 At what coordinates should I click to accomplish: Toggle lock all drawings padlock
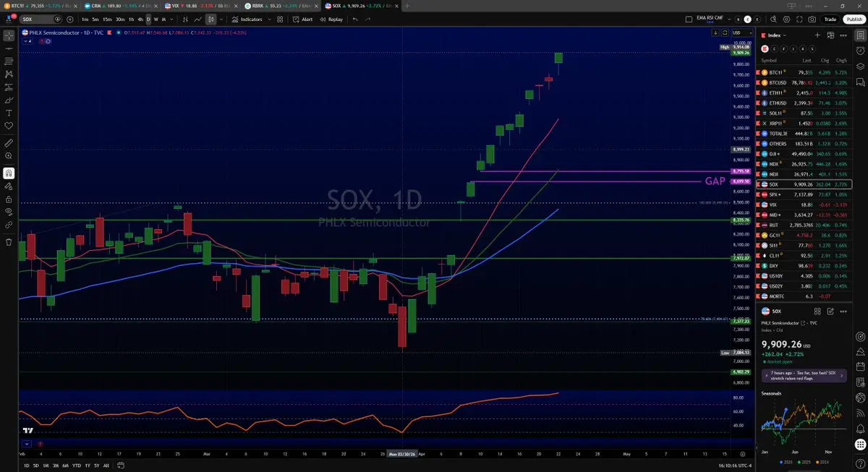click(8, 199)
